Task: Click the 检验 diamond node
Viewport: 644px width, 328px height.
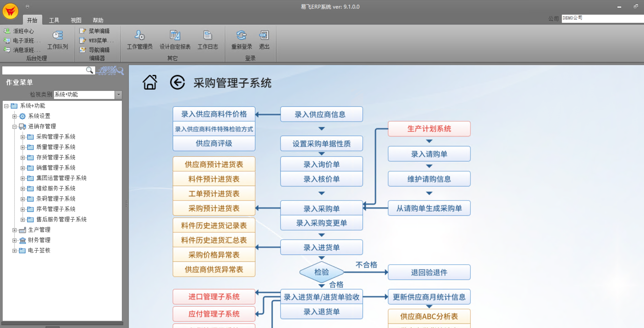Action: click(322, 272)
